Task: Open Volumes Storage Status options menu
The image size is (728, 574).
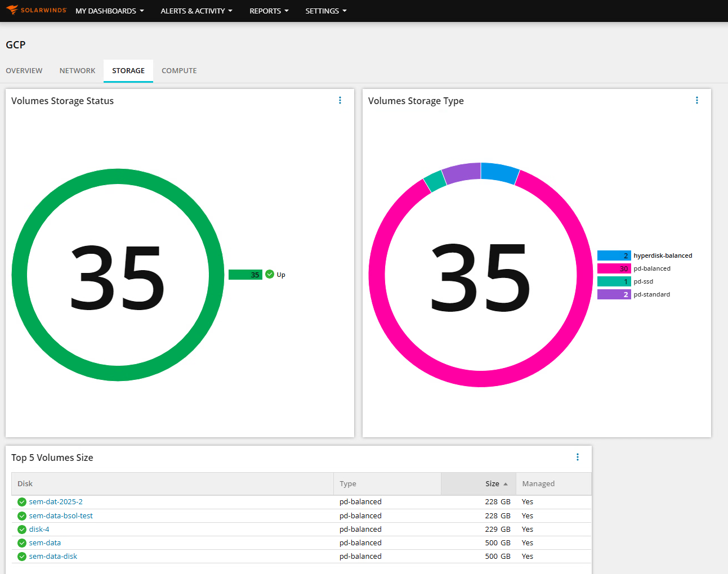Action: pos(340,100)
